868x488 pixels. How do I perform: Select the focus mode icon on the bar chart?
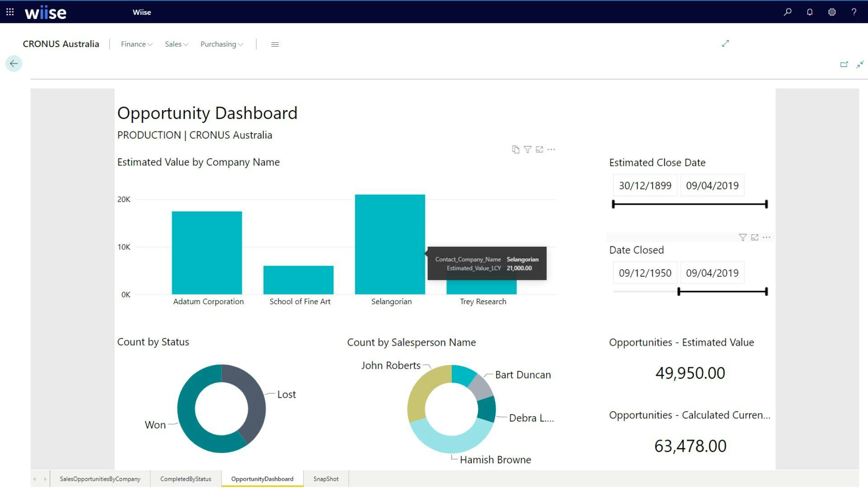(539, 149)
